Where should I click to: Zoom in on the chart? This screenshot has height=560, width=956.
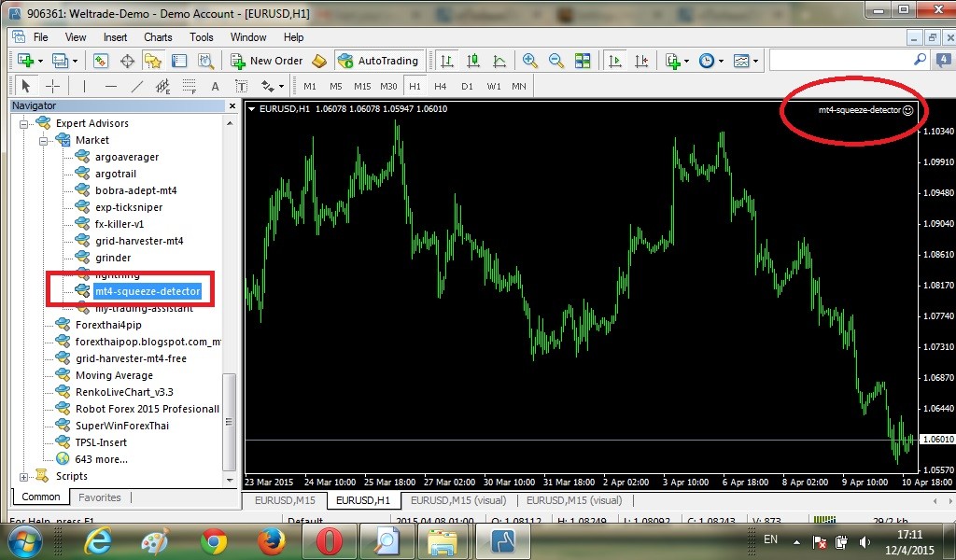(x=530, y=61)
